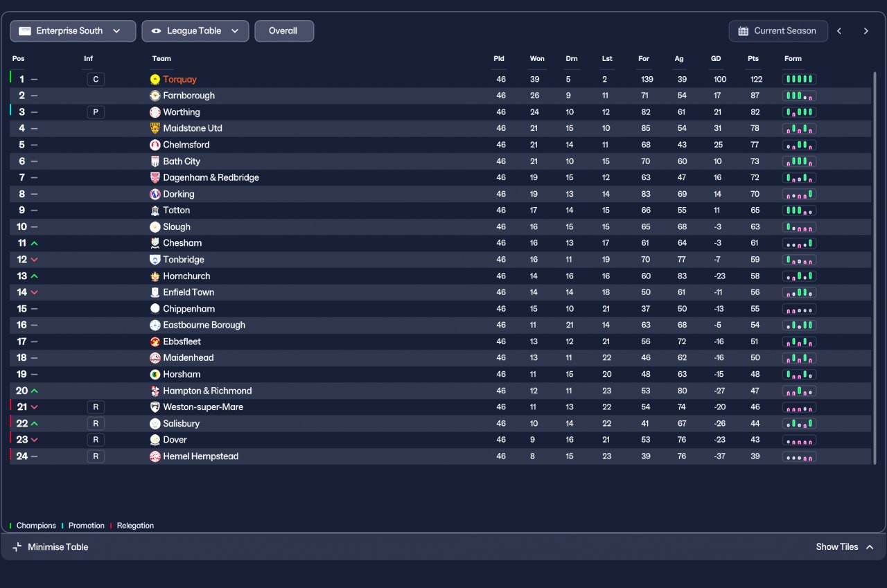Click the Torquay champions 'C' info badge
This screenshot has width=887, height=588.
[x=96, y=80]
